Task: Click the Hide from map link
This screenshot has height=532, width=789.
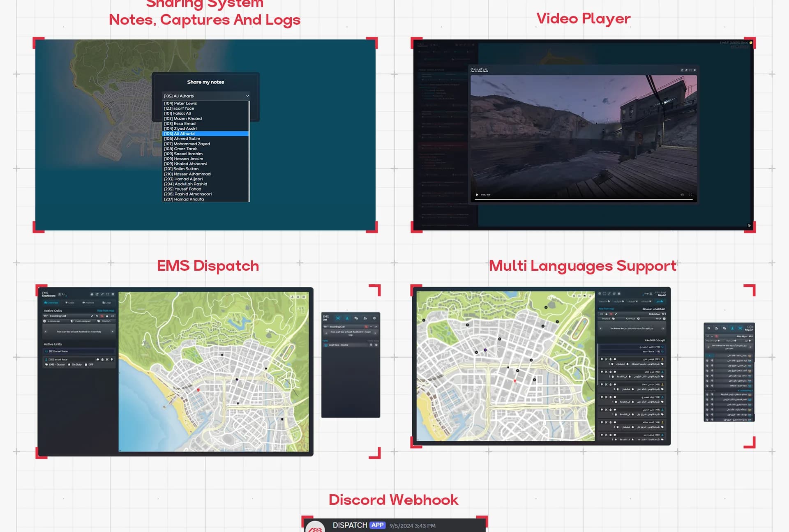Action: coord(106,311)
